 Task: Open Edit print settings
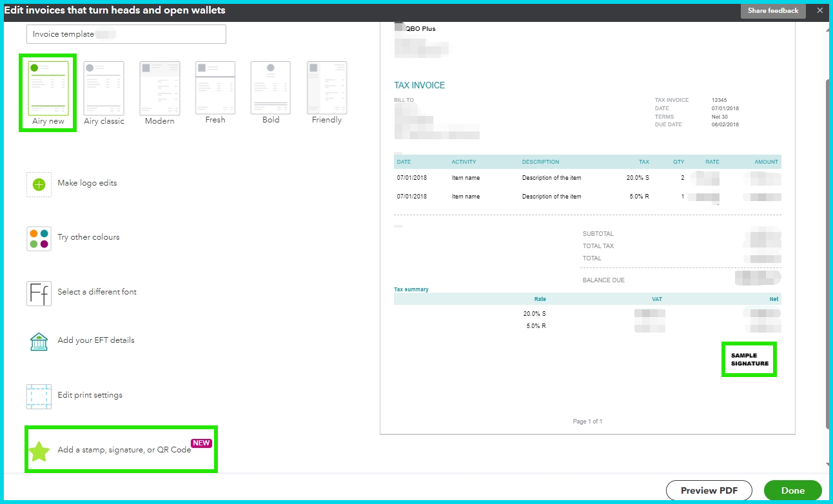pos(90,396)
